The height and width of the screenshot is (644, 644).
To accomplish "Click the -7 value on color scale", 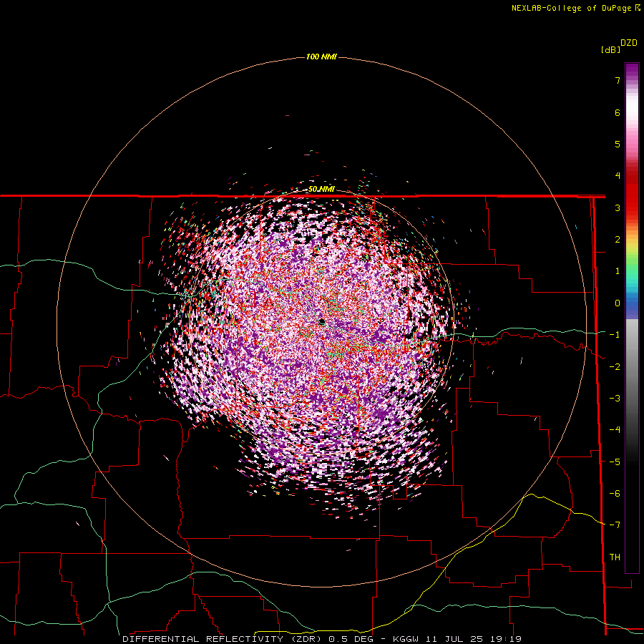I will [x=615, y=525].
